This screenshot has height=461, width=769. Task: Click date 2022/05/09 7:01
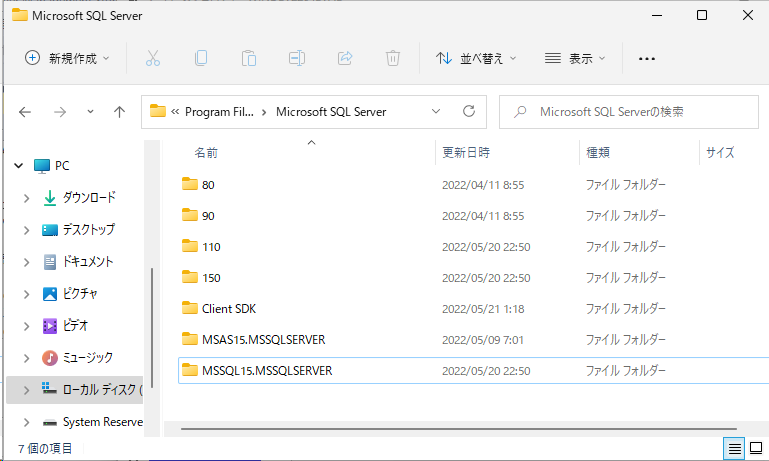[x=483, y=340]
